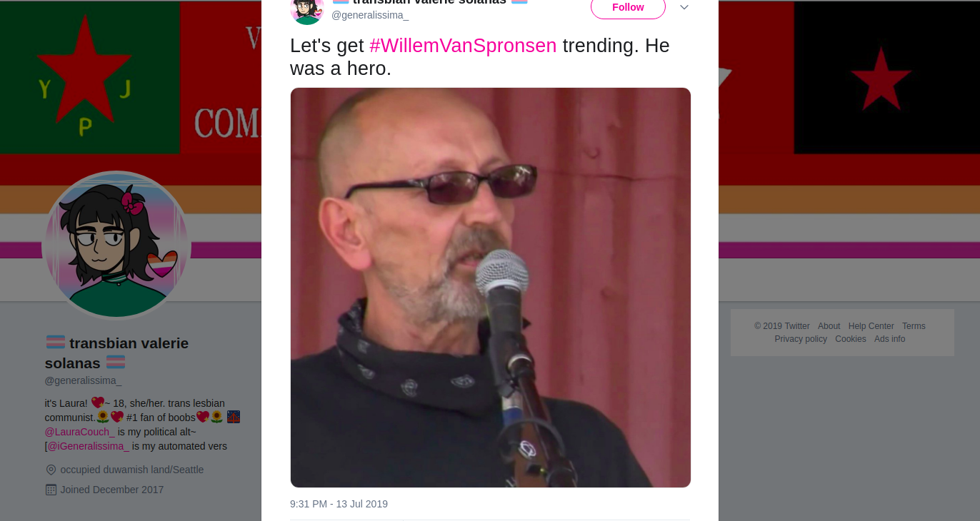Expand the tweet options chevron
This screenshot has height=521, width=980.
click(x=684, y=7)
